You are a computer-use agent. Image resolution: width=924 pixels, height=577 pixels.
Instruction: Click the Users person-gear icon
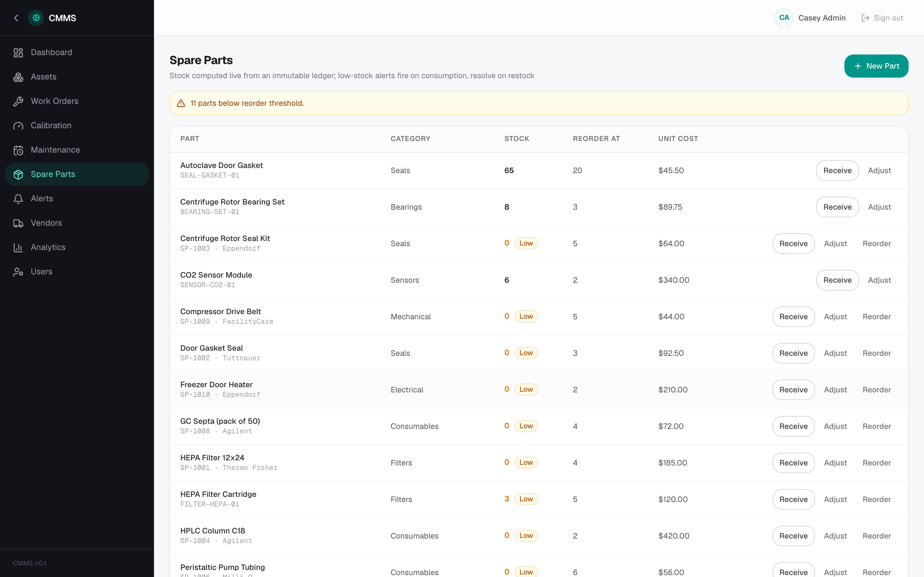tap(18, 272)
